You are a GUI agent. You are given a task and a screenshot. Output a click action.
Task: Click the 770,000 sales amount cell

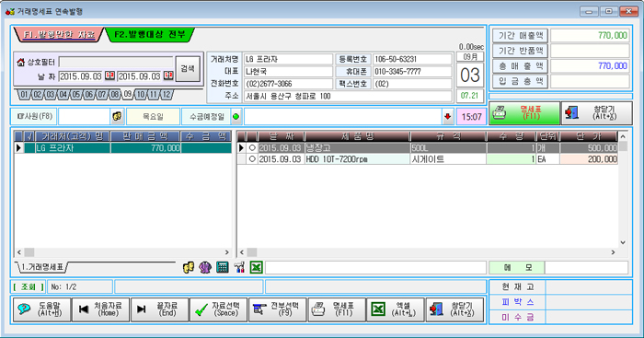[x=145, y=147]
